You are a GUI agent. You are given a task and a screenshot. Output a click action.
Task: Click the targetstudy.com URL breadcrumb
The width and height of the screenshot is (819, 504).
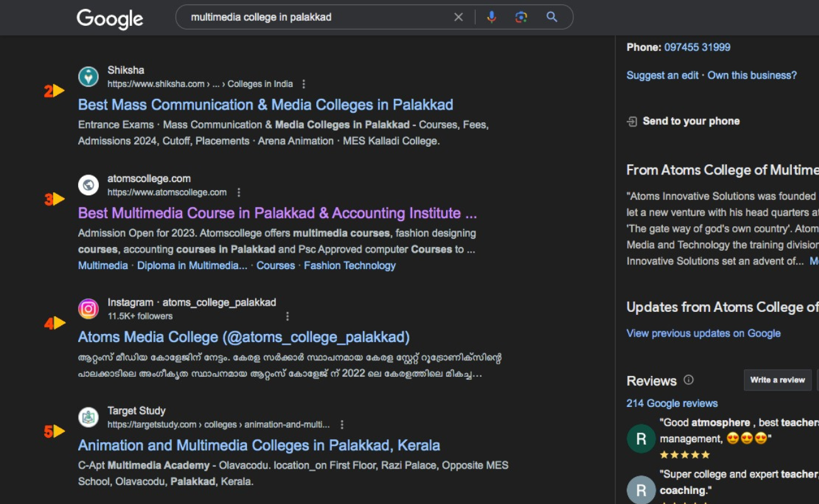pos(219,425)
